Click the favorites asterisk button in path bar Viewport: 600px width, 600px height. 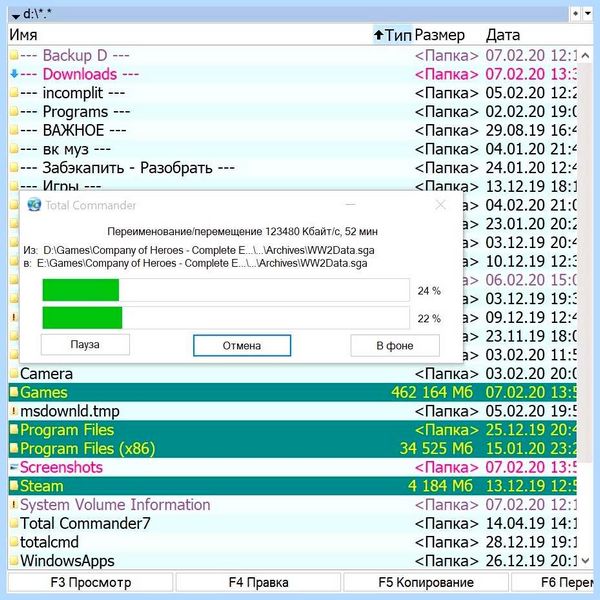point(575,14)
